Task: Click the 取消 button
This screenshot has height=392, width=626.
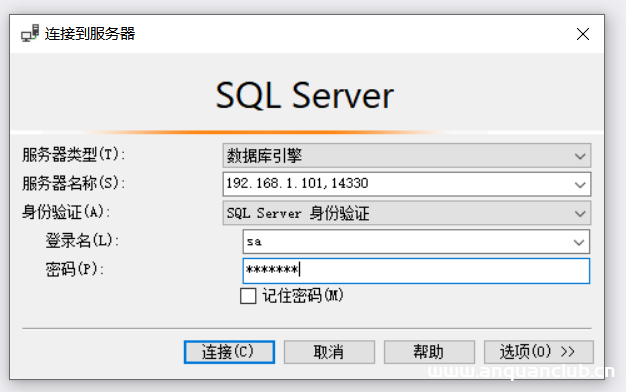Action: (x=329, y=352)
